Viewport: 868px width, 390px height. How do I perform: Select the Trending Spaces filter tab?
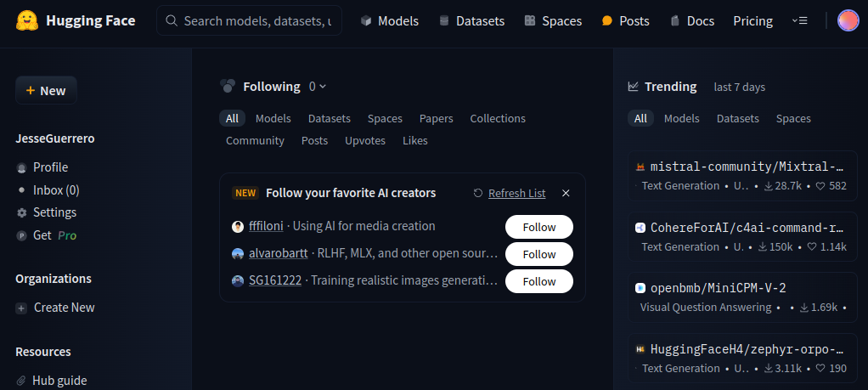793,119
